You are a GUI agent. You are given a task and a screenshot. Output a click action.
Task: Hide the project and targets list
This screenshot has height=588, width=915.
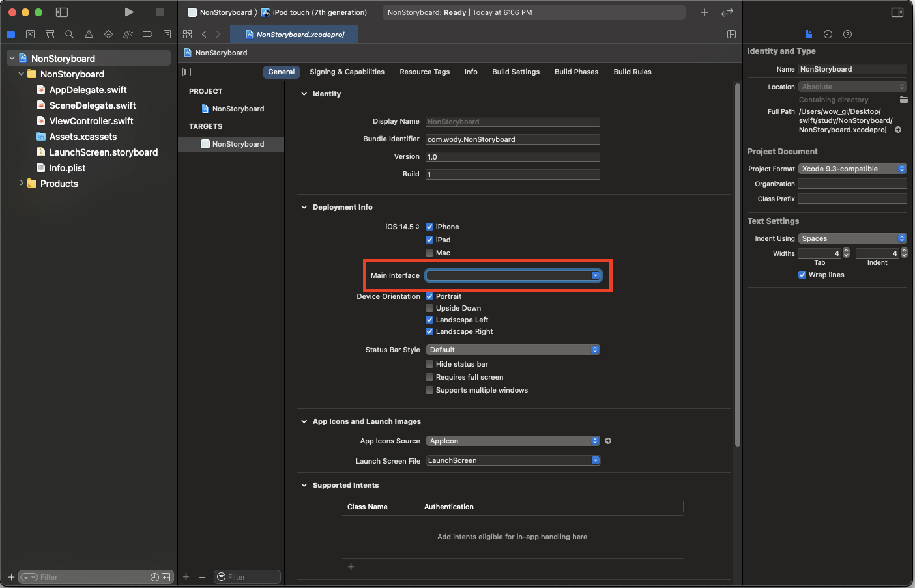[187, 72]
